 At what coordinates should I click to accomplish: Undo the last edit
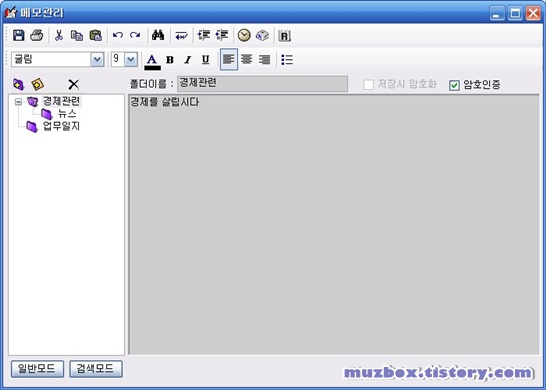[118, 36]
